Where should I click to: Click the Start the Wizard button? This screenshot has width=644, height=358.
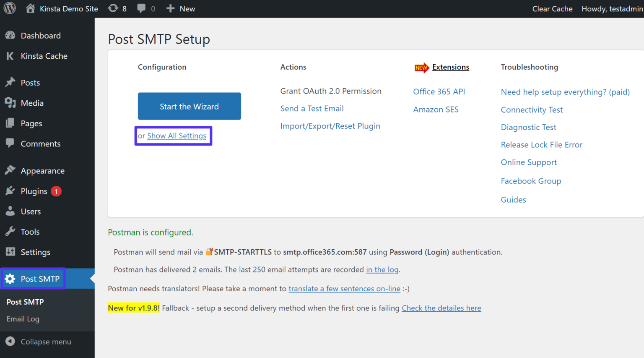[189, 106]
